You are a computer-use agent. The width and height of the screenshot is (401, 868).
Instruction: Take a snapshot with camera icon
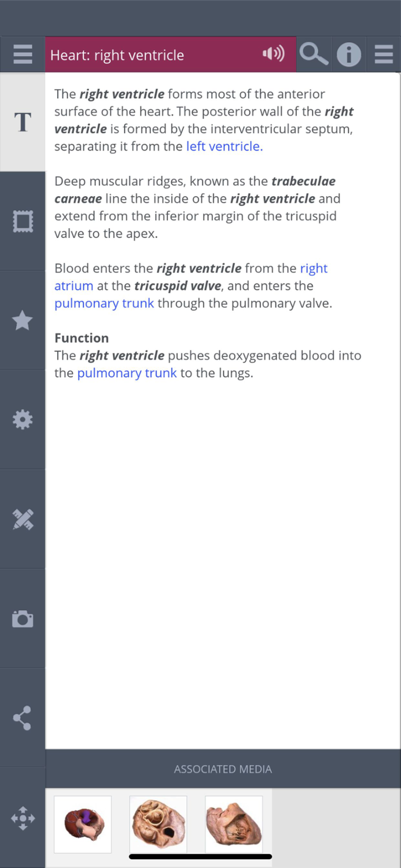pos(23,619)
